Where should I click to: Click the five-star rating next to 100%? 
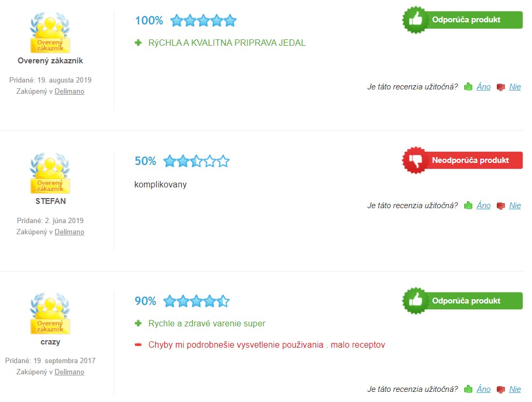tap(203, 21)
